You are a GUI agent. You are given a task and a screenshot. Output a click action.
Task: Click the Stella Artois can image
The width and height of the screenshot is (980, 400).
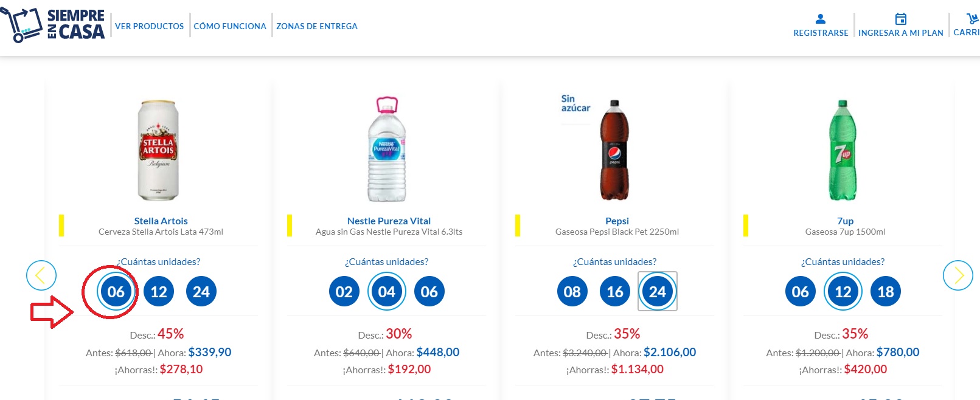coord(158,150)
